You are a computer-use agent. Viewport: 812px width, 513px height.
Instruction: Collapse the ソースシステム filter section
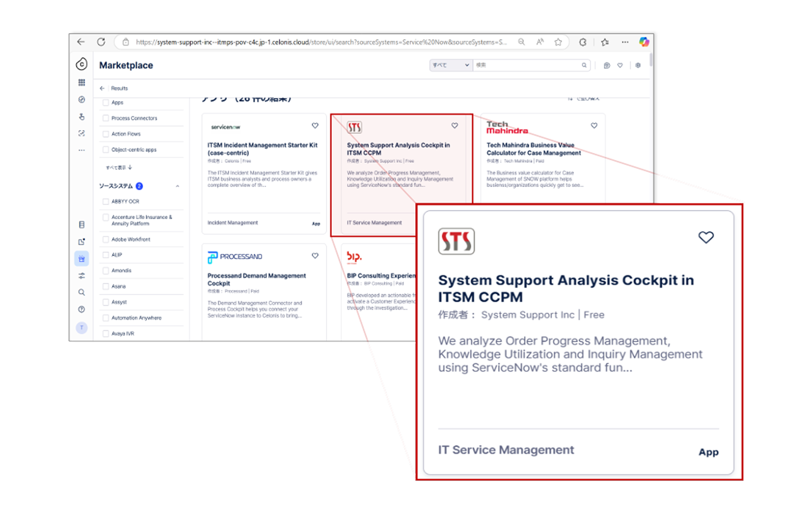[x=177, y=186]
